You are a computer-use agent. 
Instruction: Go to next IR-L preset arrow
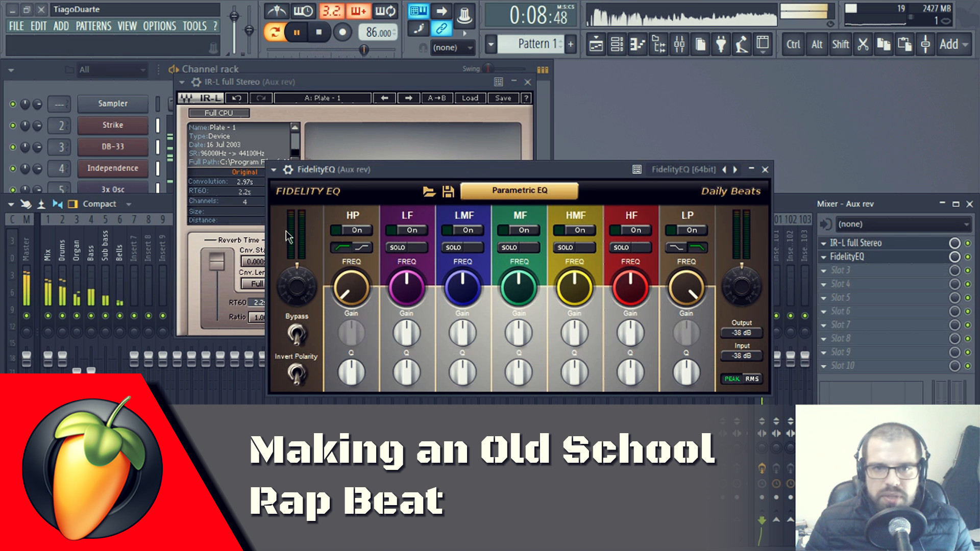[408, 98]
